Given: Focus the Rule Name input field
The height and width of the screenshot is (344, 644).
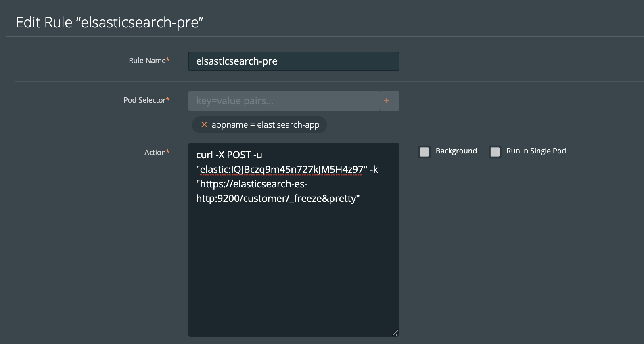Looking at the screenshot, I should pyautogui.click(x=293, y=61).
